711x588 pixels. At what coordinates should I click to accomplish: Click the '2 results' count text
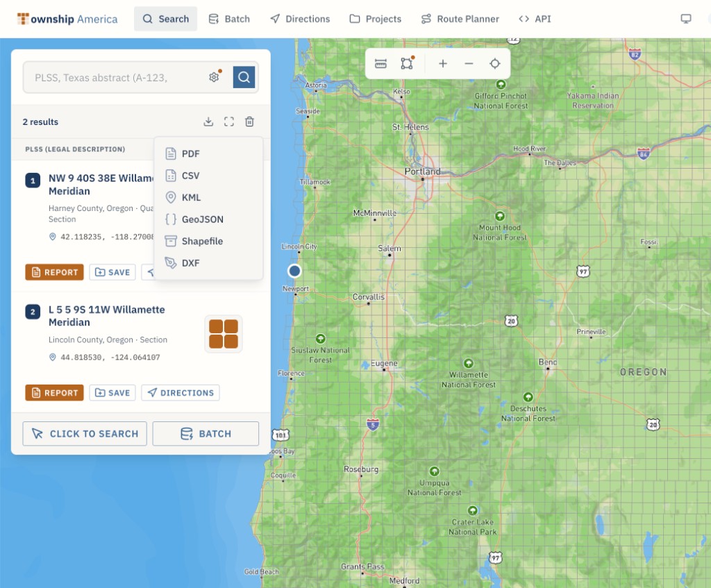tap(40, 121)
